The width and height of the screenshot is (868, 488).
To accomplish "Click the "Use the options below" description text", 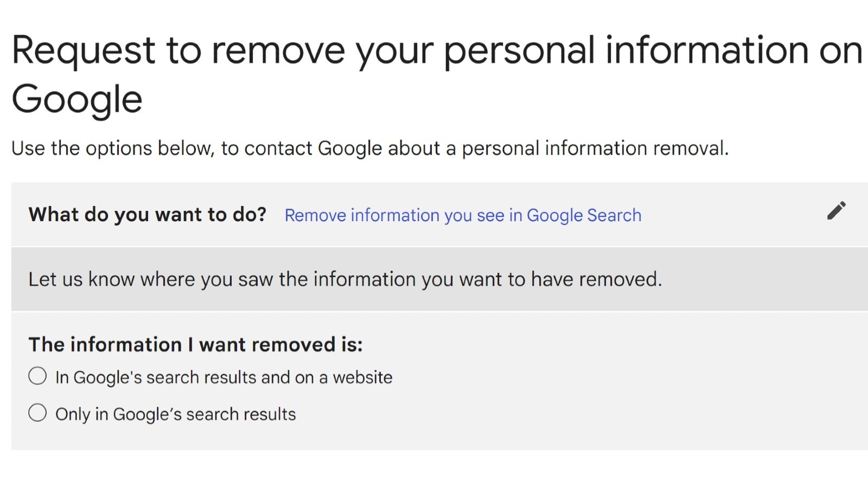I will click(369, 148).
